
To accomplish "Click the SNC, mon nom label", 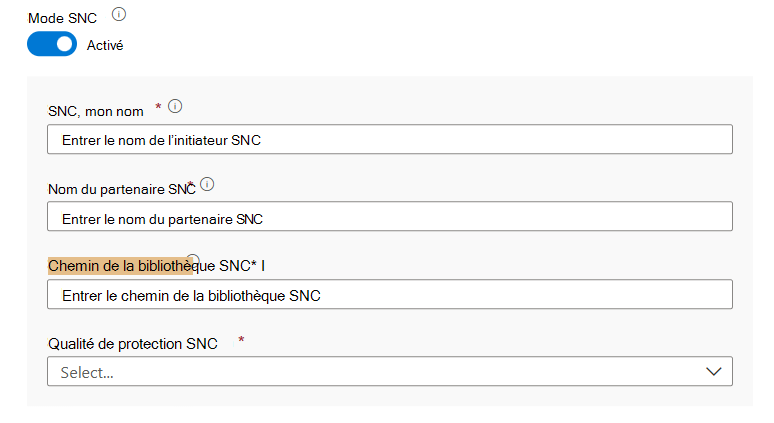I will (96, 110).
